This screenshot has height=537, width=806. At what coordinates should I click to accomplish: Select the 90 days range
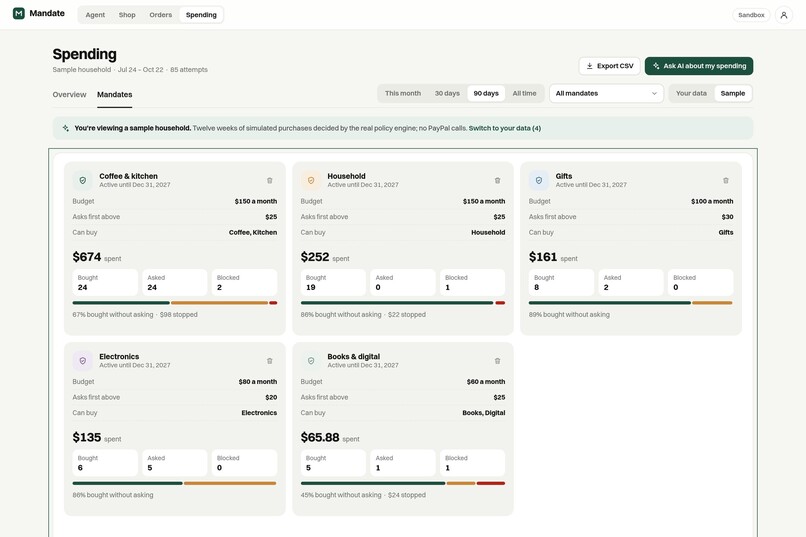[486, 94]
